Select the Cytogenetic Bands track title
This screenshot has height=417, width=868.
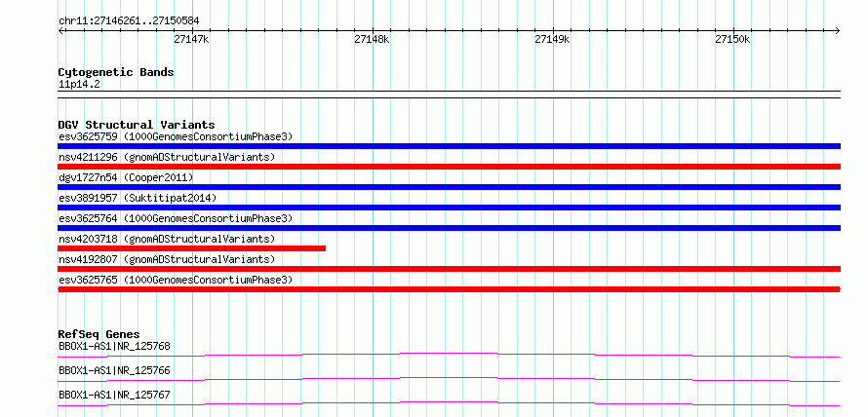(116, 72)
